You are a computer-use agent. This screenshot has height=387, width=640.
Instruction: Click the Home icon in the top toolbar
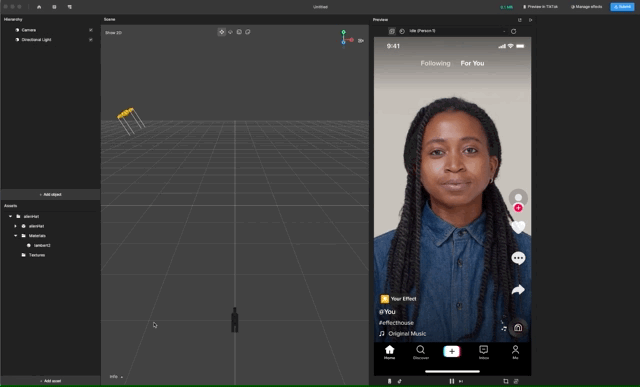[x=39, y=7]
